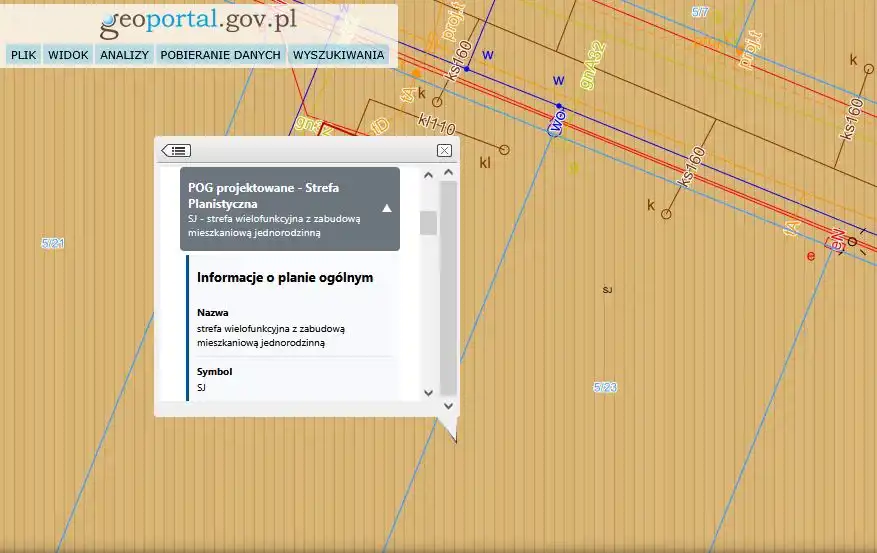877x553 pixels.
Task: Click parcel label 5/23 on the map
Action: coord(605,387)
